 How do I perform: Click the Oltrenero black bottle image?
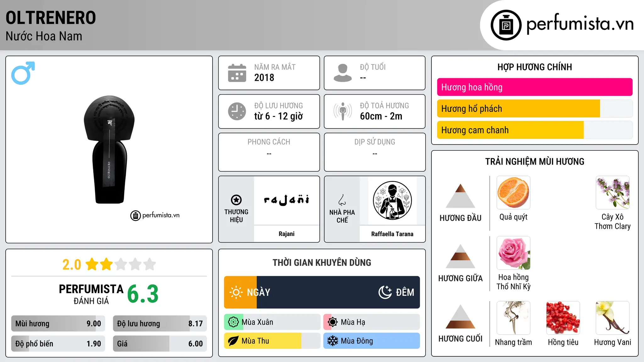[109, 150]
